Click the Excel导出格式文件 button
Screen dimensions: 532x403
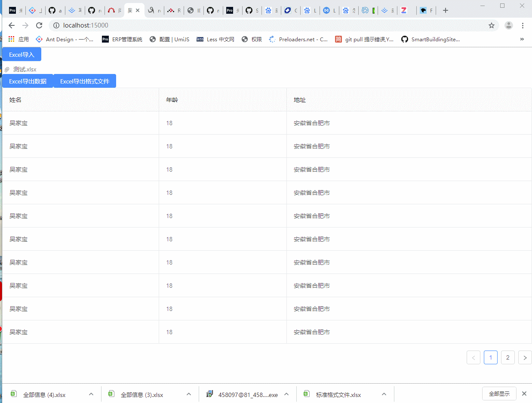click(85, 81)
